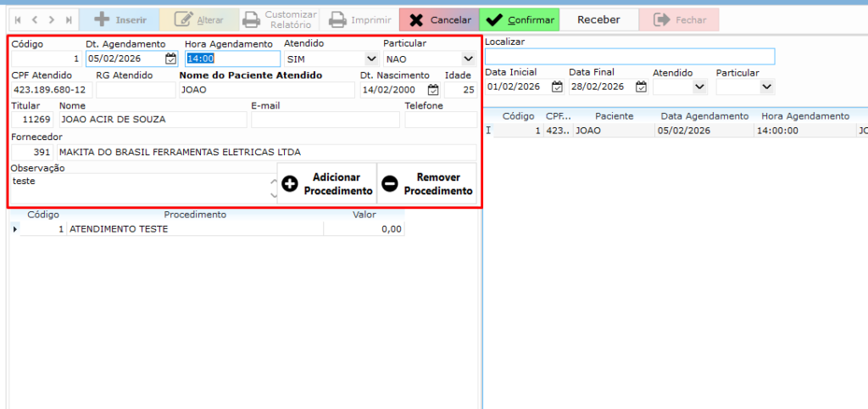Expand the Atendido dropdown showing SIM
Image resolution: width=868 pixels, height=409 pixels.
(370, 59)
